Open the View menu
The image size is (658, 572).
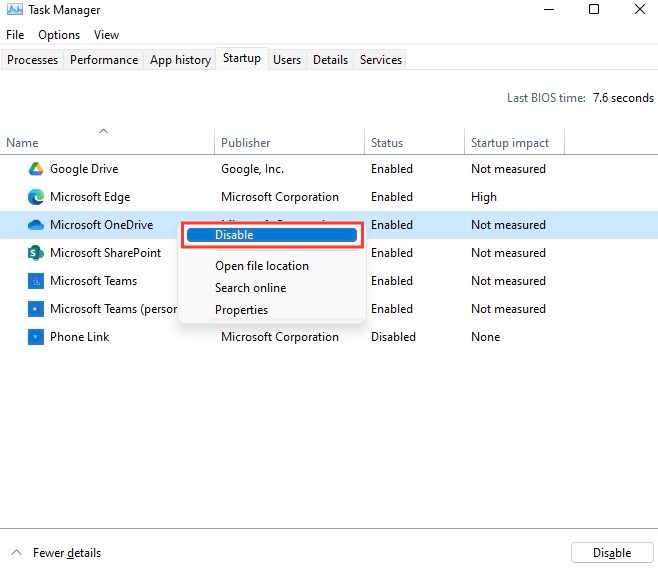coord(106,35)
